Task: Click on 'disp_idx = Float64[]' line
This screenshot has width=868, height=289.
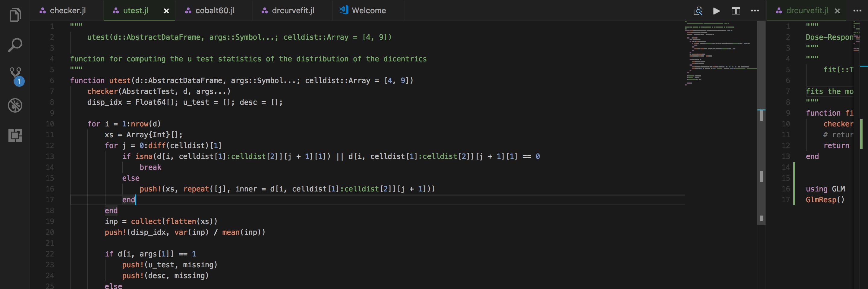Action: 185,102
